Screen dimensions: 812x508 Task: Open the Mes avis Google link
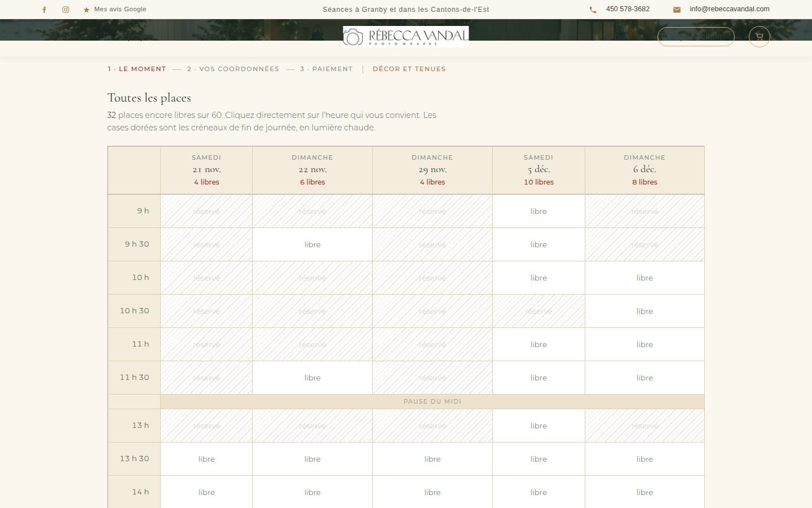[120, 9]
